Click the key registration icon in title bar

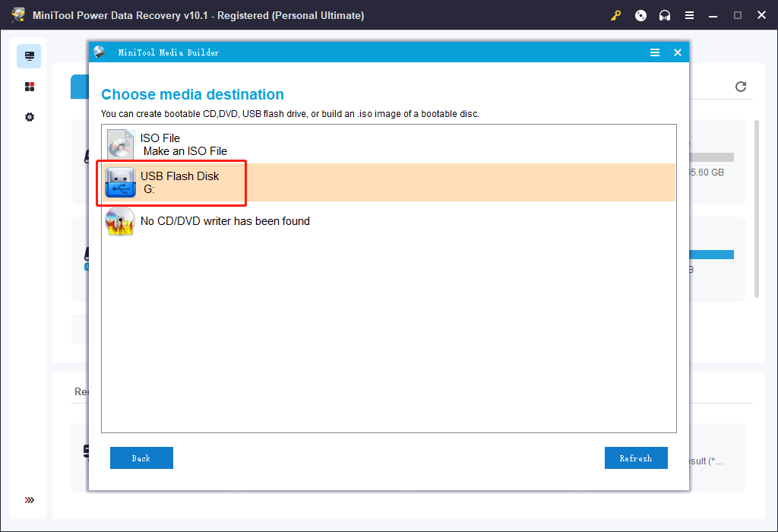click(615, 15)
